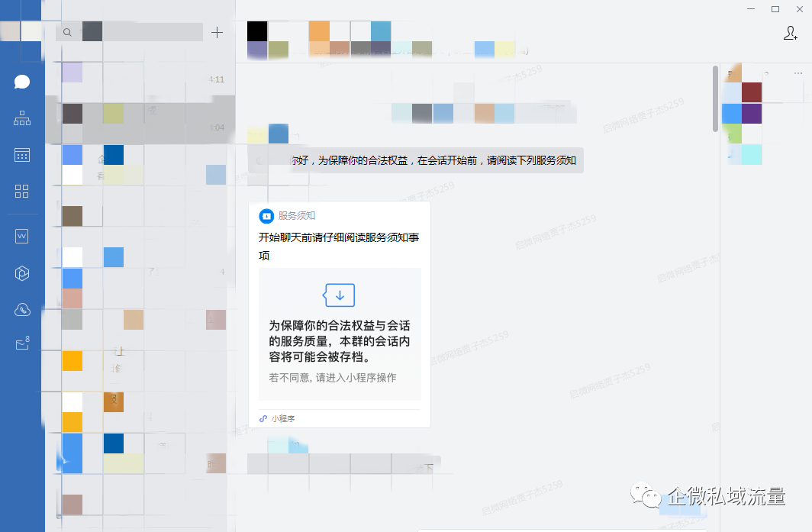The width and height of the screenshot is (812, 532).
Task: Open the Calendar icon in sidebar
Action: 21,155
